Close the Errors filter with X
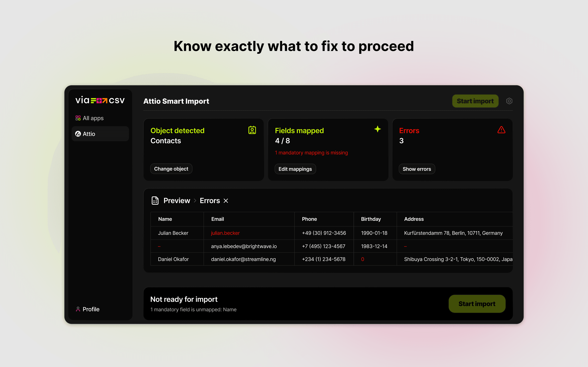The width and height of the screenshot is (588, 367). 226,201
